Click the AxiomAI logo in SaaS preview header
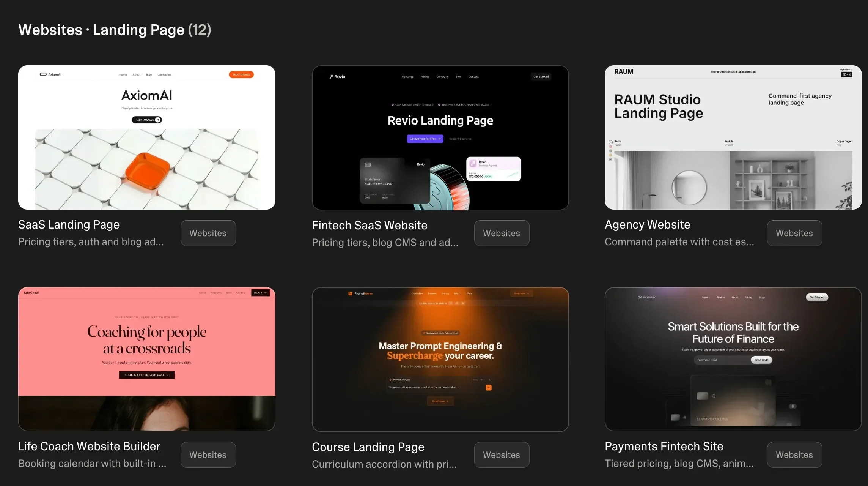Image resolution: width=868 pixels, height=486 pixels. [x=51, y=74]
